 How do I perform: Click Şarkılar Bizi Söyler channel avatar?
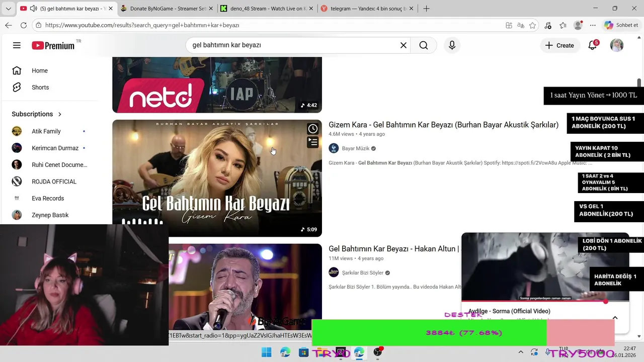pos(334,273)
